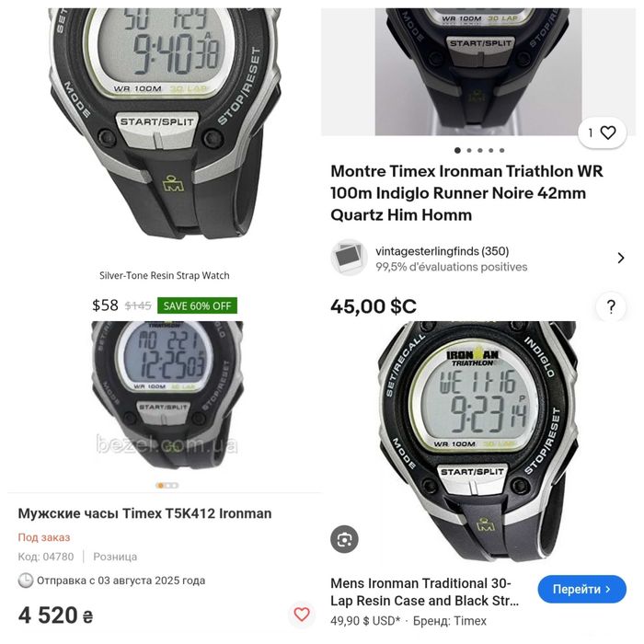
Task: Jump to the last carousel dot under the eBay photo
Action: [501, 150]
